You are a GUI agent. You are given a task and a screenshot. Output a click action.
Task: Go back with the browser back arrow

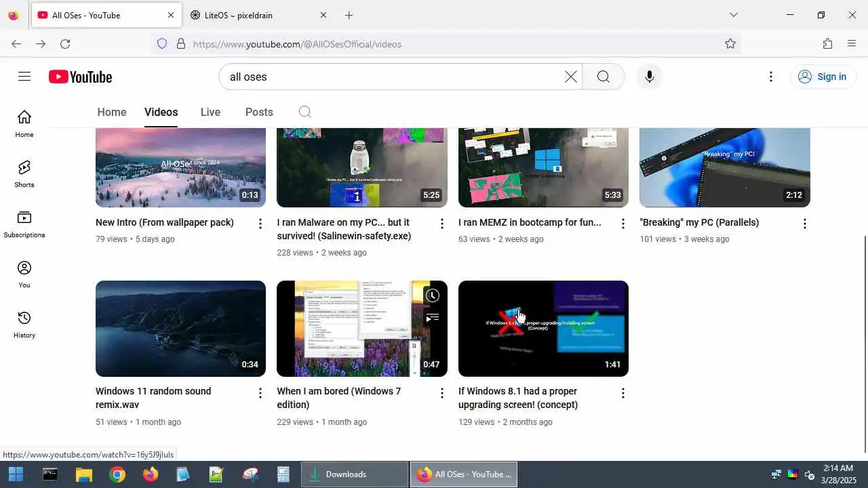16,44
